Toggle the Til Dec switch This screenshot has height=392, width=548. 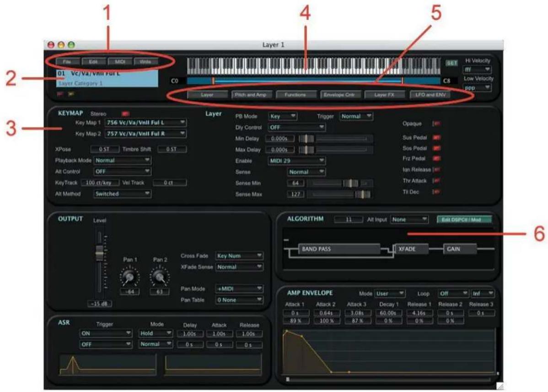coord(436,192)
